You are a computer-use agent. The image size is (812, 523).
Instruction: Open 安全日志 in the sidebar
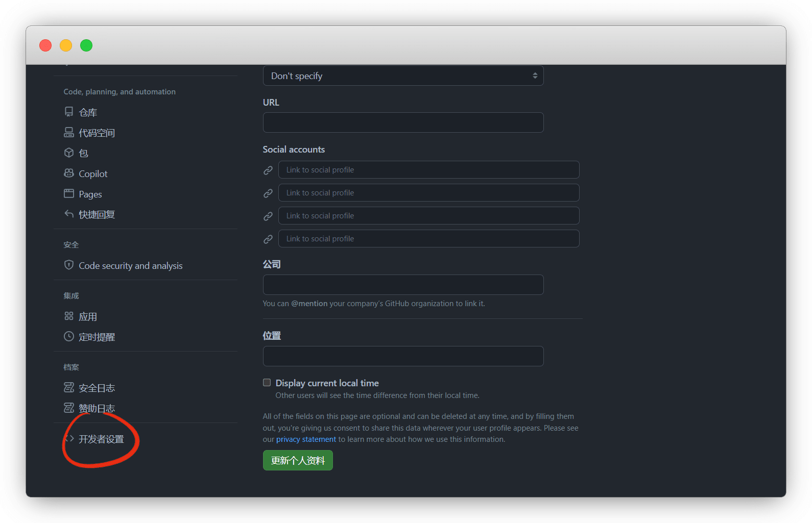[x=97, y=388]
